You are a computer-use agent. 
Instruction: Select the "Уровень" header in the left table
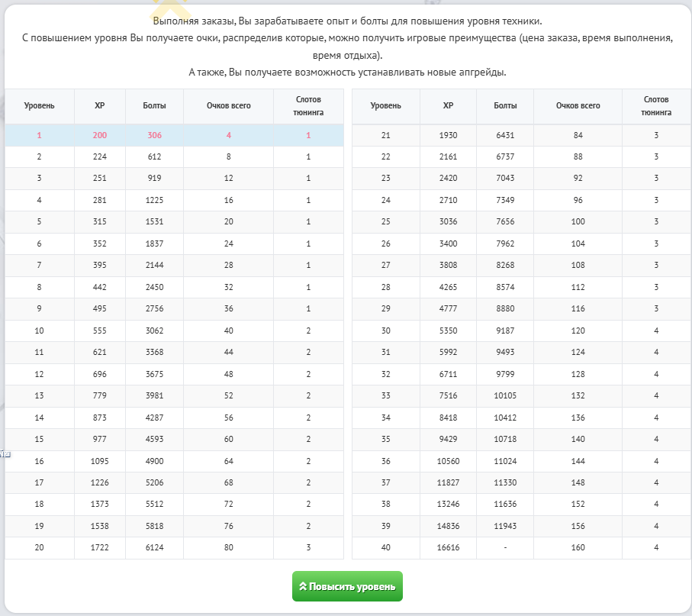tap(39, 105)
